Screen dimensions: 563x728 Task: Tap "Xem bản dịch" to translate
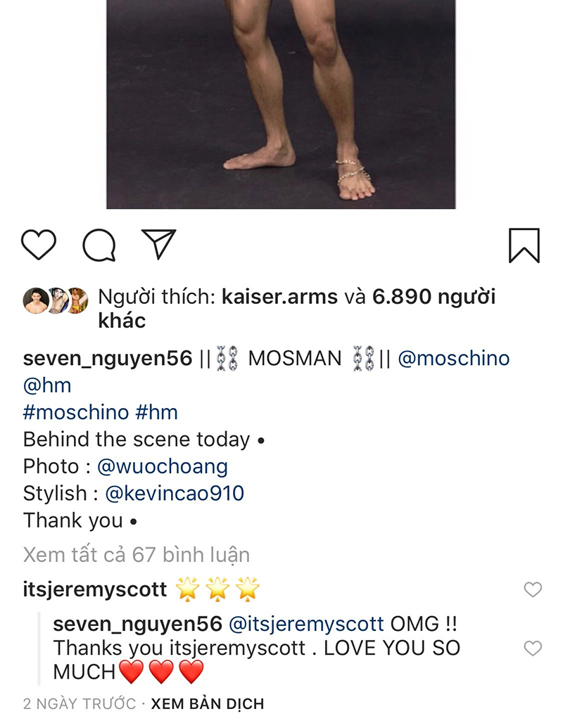coord(208,703)
